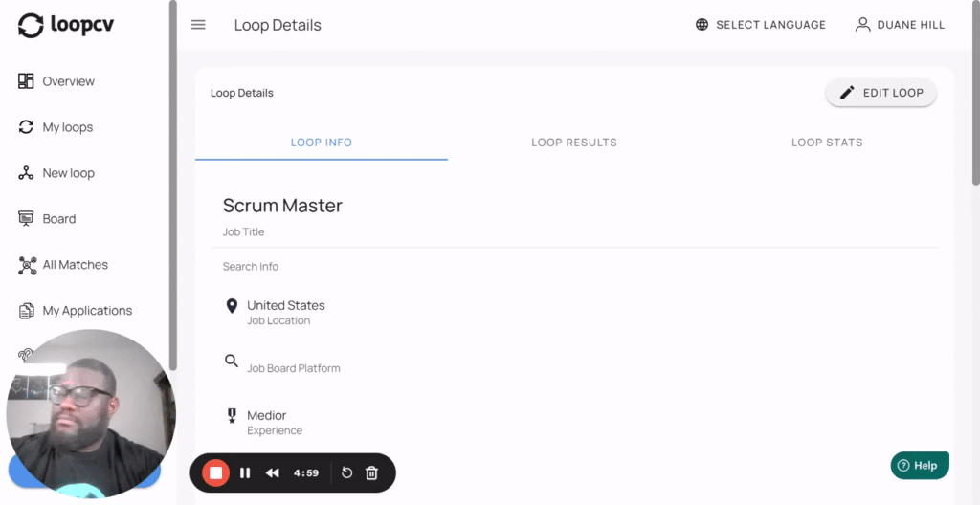Click the Medior experience text
The image size is (980, 505).
point(267,416)
